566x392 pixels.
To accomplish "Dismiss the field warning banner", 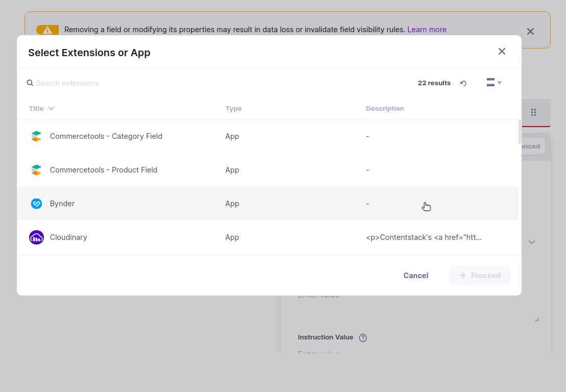I will [530, 31].
